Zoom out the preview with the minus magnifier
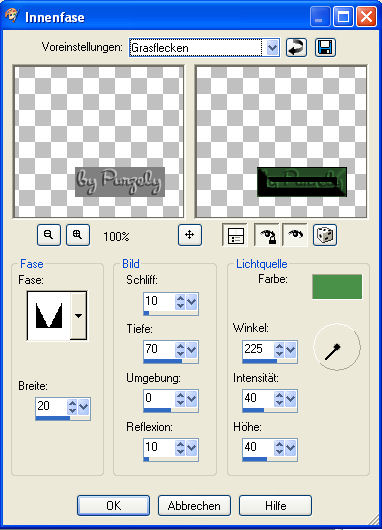 point(49,235)
